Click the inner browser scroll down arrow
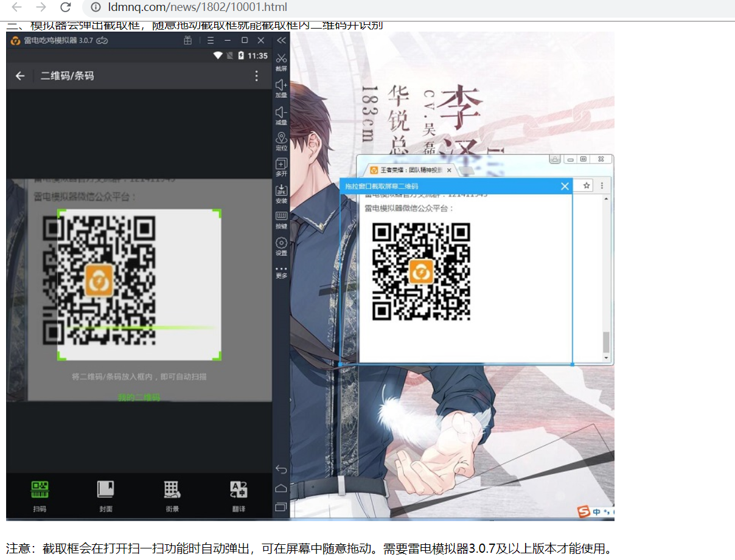This screenshot has width=735, height=560. (x=606, y=359)
